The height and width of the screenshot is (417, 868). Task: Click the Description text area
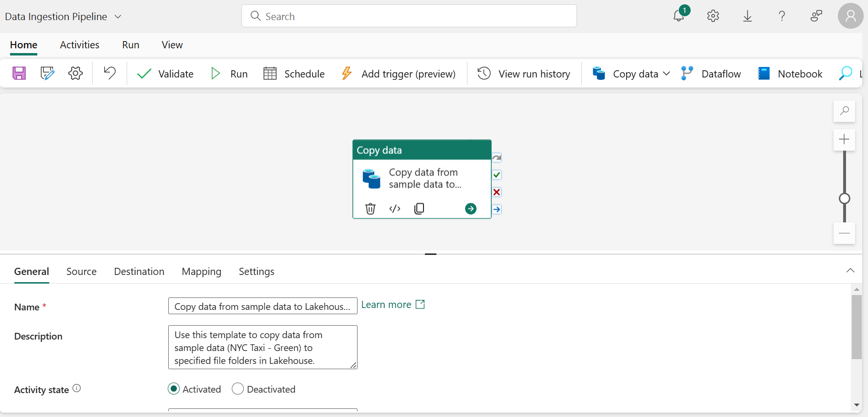(263, 347)
